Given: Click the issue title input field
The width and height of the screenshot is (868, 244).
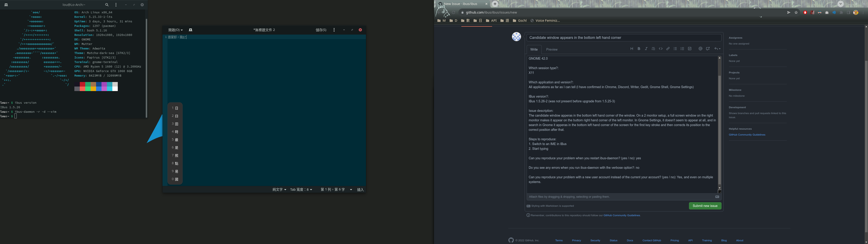Looking at the screenshot, I should click(624, 38).
